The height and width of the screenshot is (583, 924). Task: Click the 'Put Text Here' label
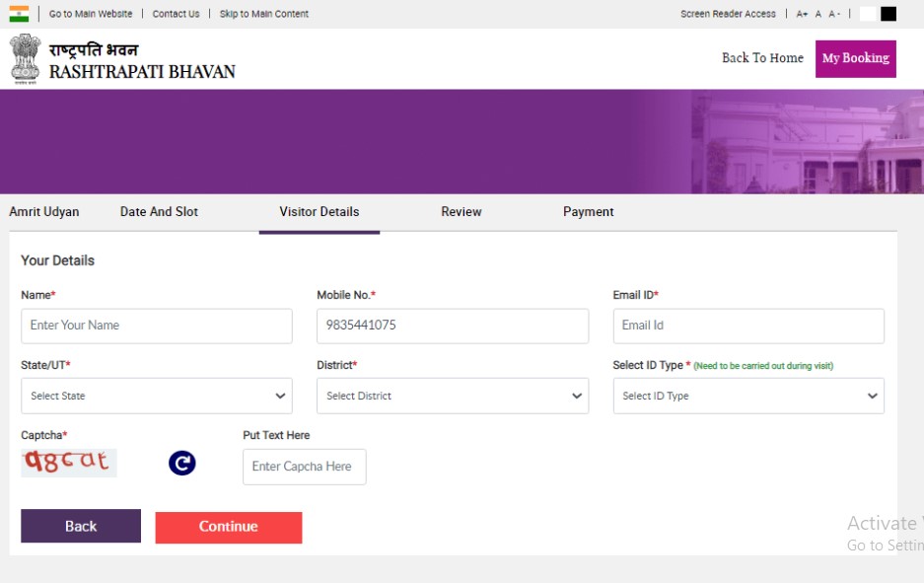(x=276, y=435)
